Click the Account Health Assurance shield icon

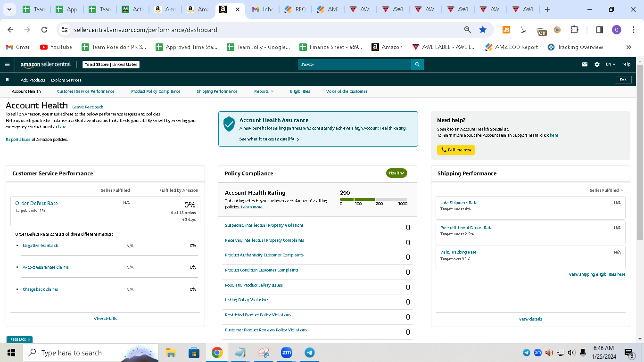[x=229, y=124]
